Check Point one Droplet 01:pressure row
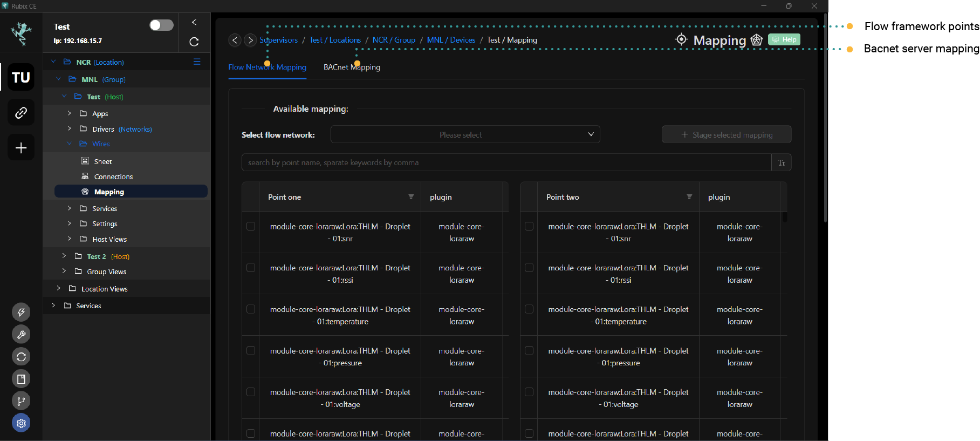This screenshot has height=441, width=980. click(251, 351)
